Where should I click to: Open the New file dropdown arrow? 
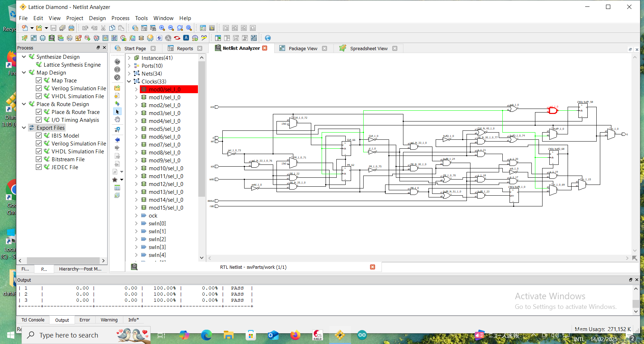(32, 28)
